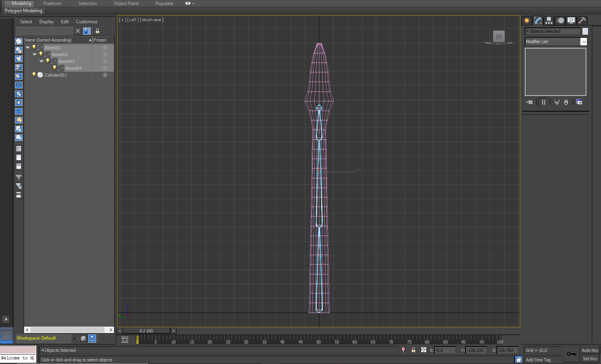Collapse the Bone002 tree node
Viewport: 601px width, 364px height.
35,55
